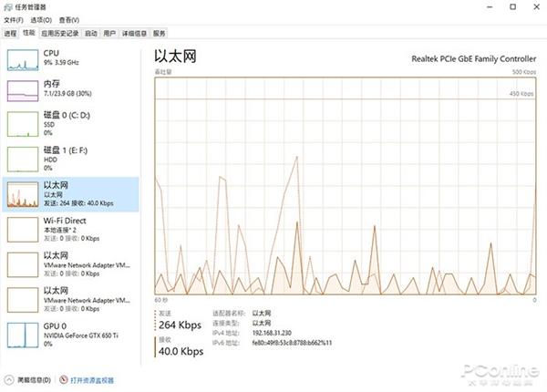Switch to the 启动 tab

[x=91, y=34]
